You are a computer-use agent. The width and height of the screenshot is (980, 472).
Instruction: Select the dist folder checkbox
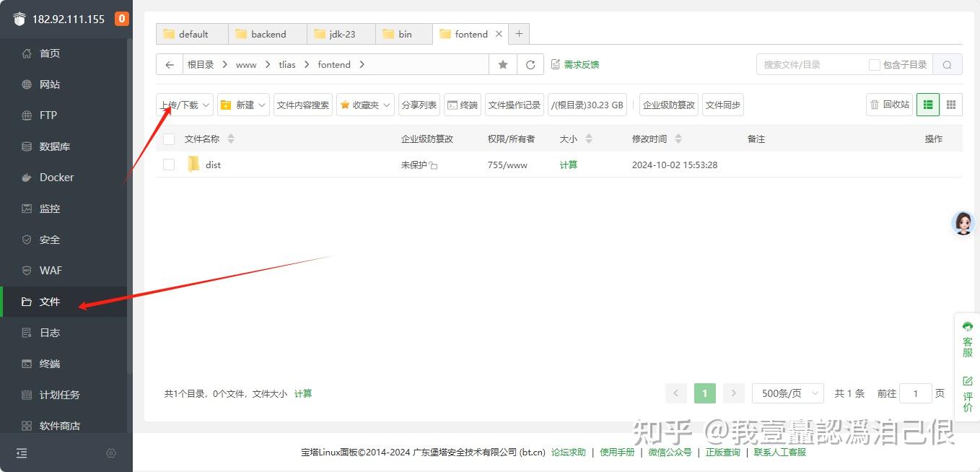tap(168, 165)
